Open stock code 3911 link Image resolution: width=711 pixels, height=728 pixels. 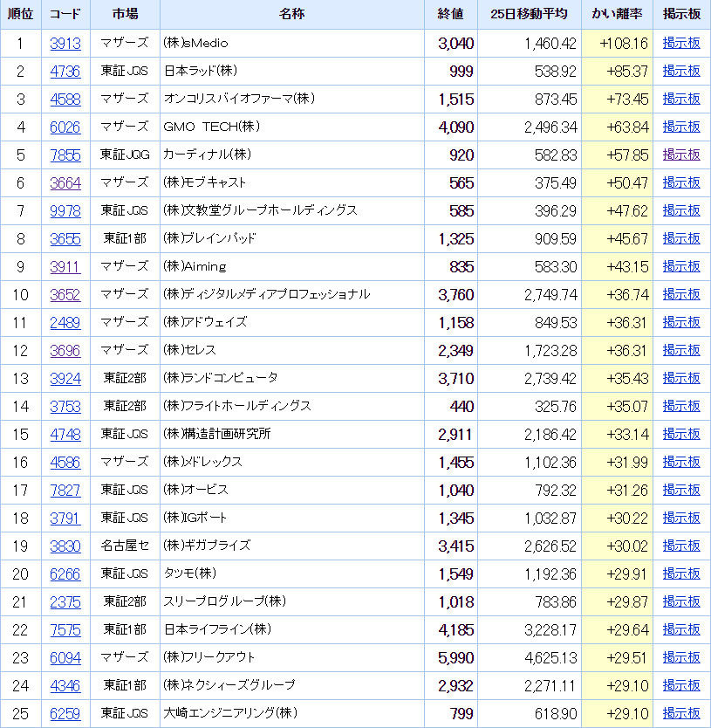tap(65, 266)
